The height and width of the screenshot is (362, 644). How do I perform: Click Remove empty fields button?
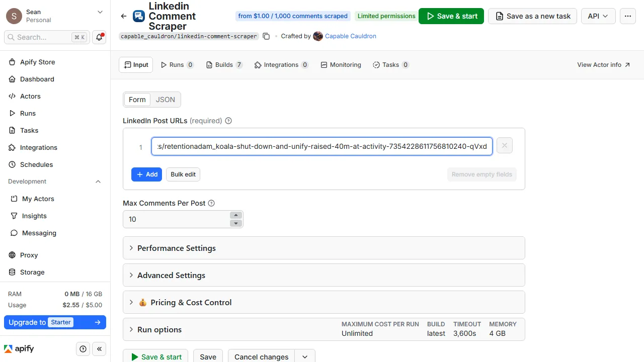click(481, 174)
